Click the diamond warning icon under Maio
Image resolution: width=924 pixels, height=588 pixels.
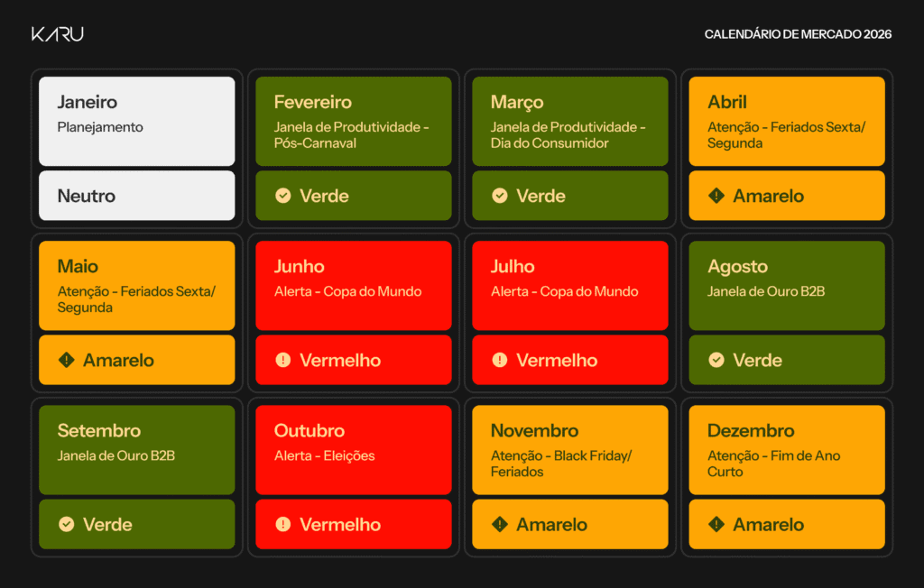pos(67,360)
